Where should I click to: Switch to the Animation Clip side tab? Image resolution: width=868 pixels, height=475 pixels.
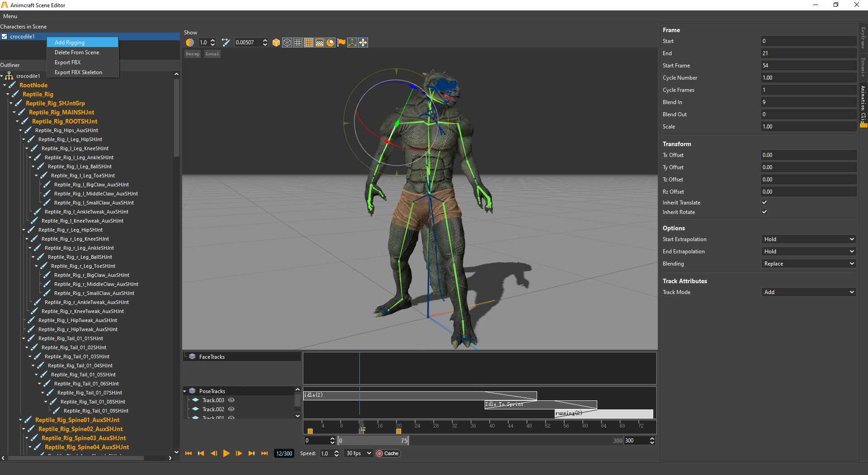coord(863,105)
